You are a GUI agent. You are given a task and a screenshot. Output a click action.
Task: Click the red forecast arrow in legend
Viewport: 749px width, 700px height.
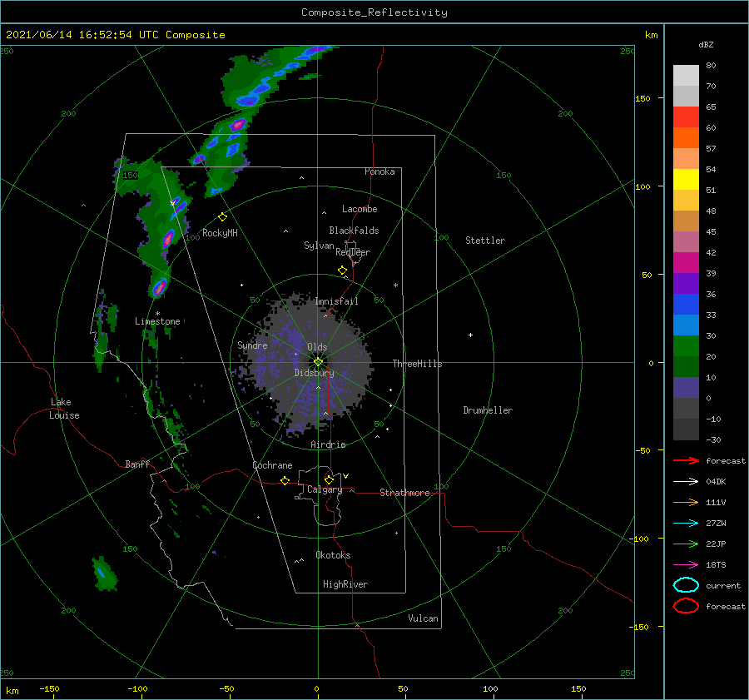coord(686,460)
